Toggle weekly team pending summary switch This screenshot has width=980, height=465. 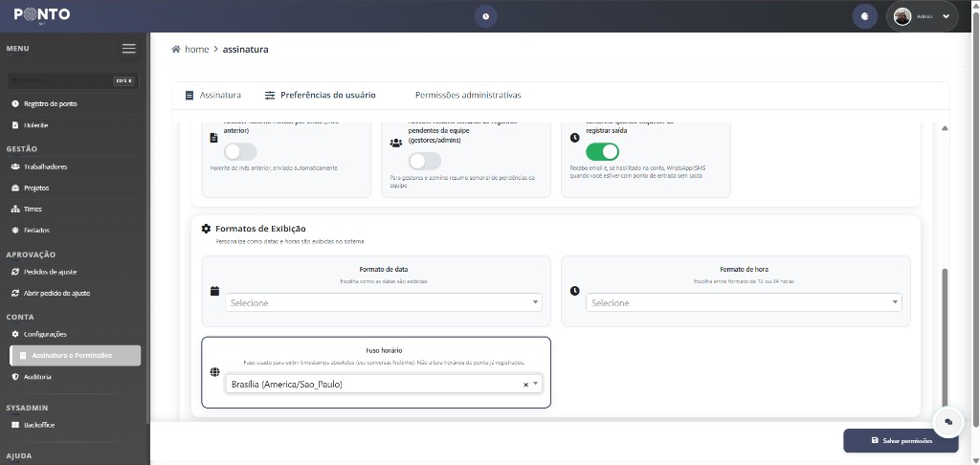pos(424,162)
